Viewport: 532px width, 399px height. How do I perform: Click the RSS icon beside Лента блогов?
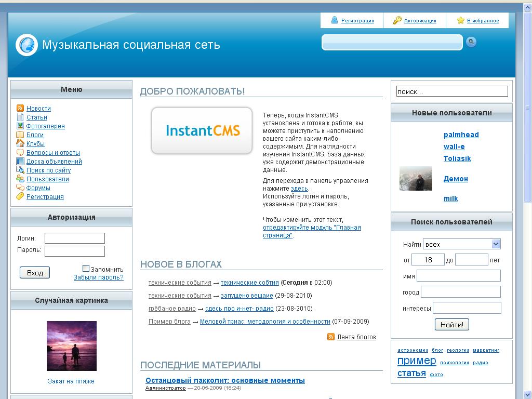point(331,337)
